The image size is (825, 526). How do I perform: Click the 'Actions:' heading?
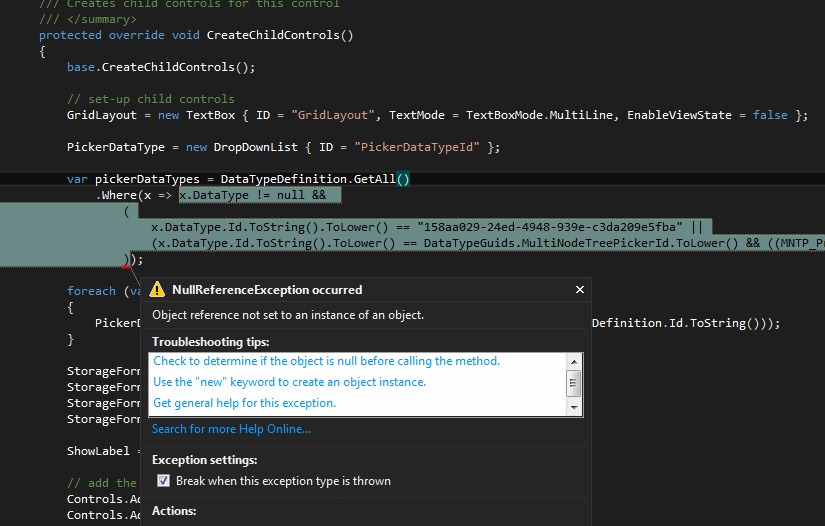tap(174, 511)
